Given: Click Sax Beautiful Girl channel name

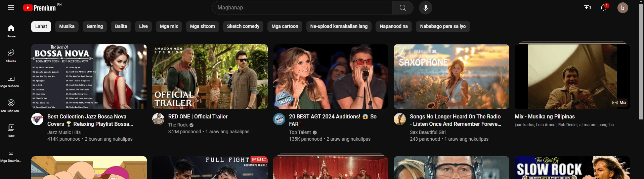Looking at the screenshot, I should (428, 132).
